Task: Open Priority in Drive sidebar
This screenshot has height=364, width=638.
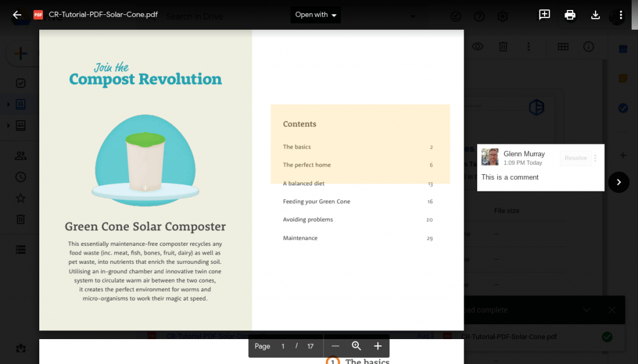Action: 21,83
